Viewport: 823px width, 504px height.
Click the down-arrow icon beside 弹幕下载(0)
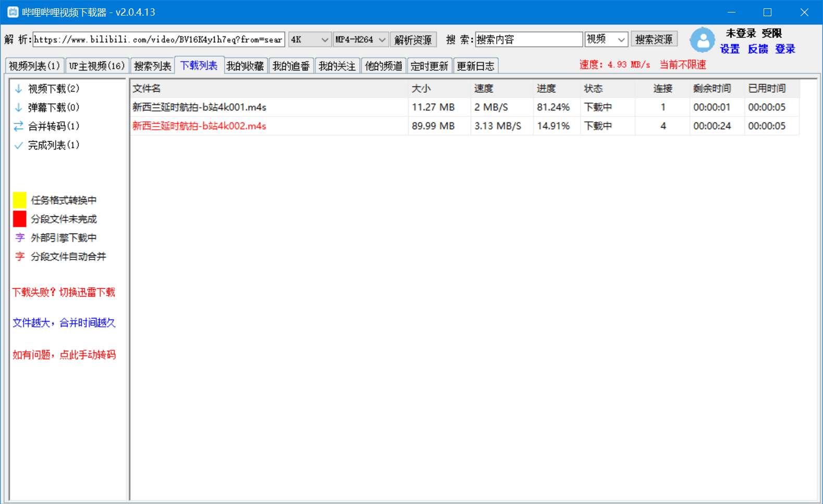tap(19, 107)
